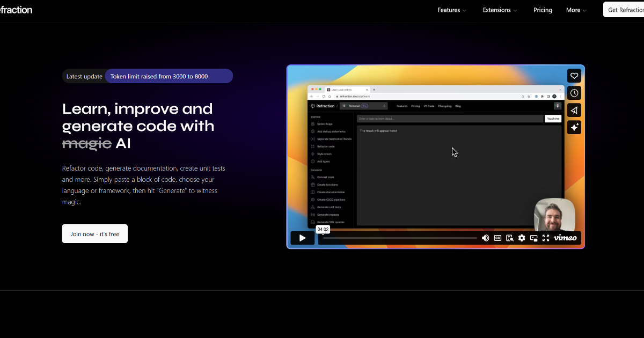Click the Get Refraction button
Image resolution: width=644 pixels, height=338 pixels.
pyautogui.click(x=625, y=10)
